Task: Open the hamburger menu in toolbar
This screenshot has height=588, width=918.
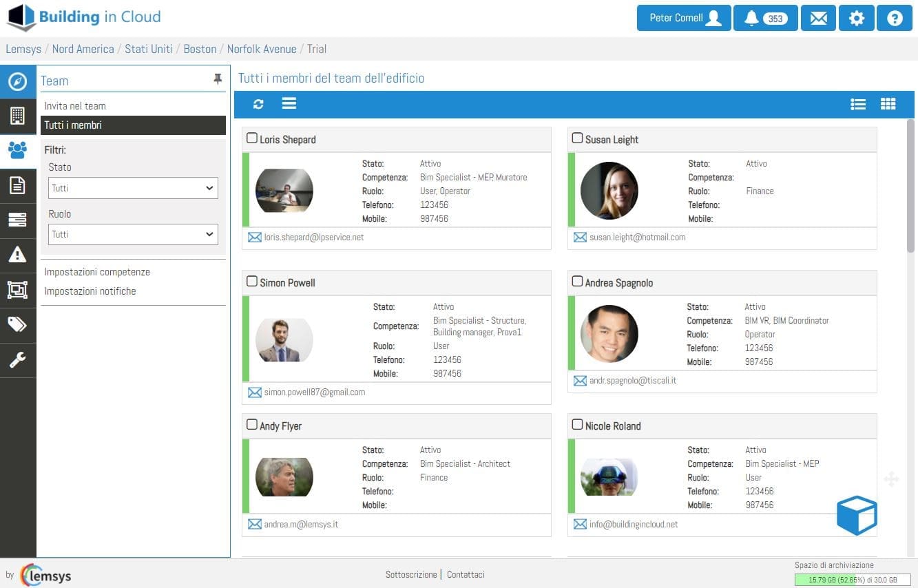Action: 289,103
